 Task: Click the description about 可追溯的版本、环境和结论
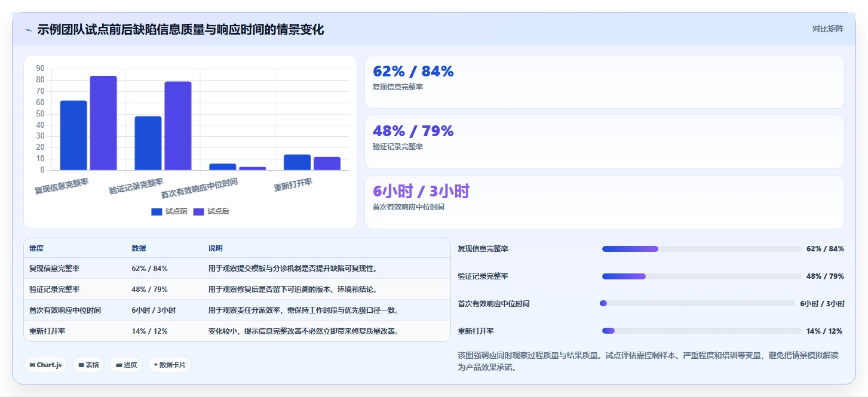[x=293, y=290]
